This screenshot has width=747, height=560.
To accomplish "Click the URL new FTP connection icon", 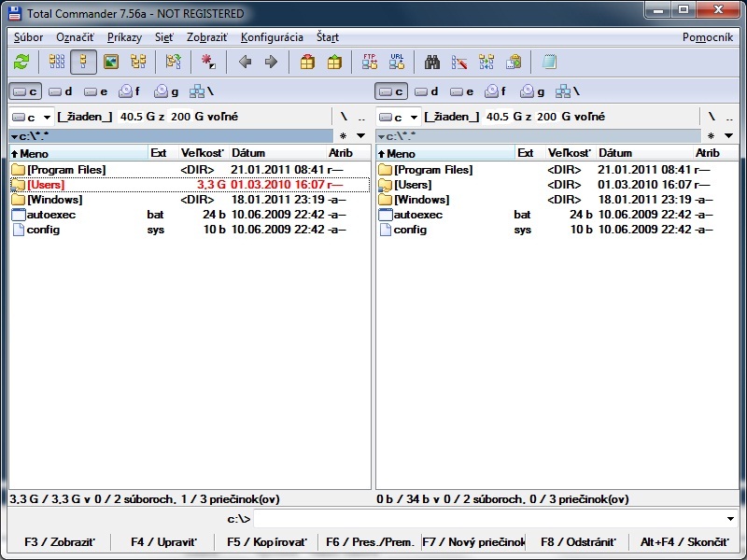I will click(397, 63).
